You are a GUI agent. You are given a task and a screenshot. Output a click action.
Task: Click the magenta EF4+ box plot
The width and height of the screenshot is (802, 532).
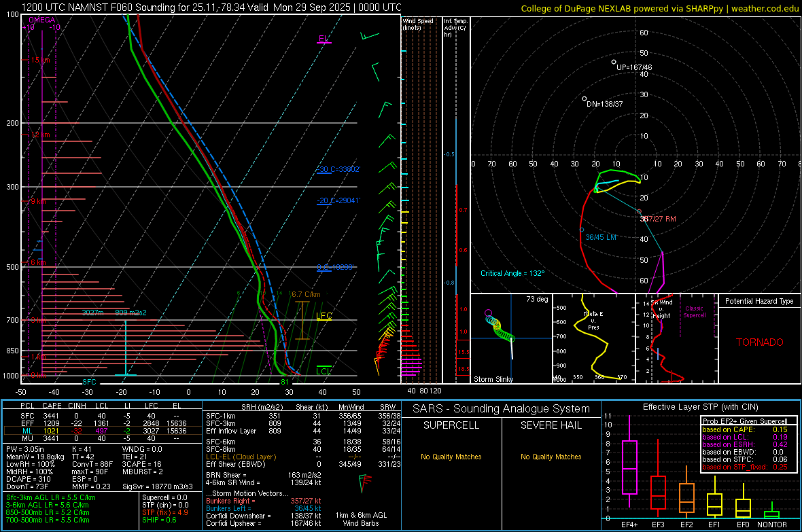(629, 462)
